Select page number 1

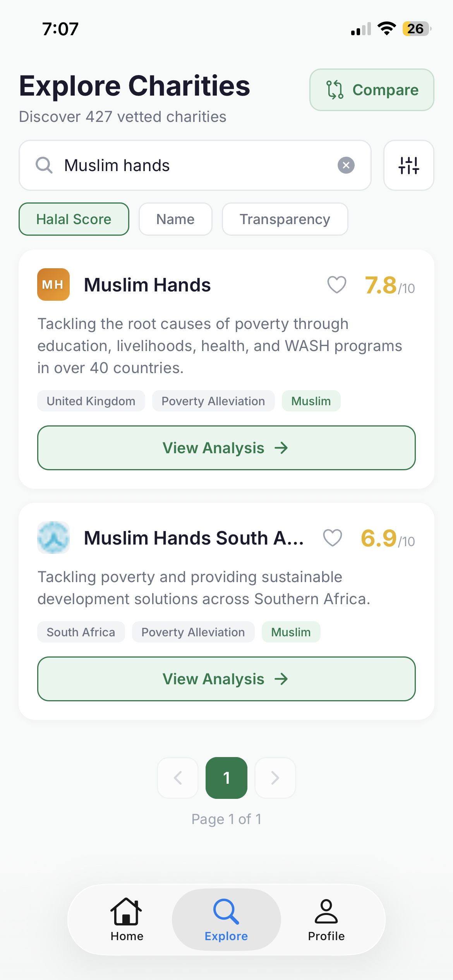click(x=226, y=778)
